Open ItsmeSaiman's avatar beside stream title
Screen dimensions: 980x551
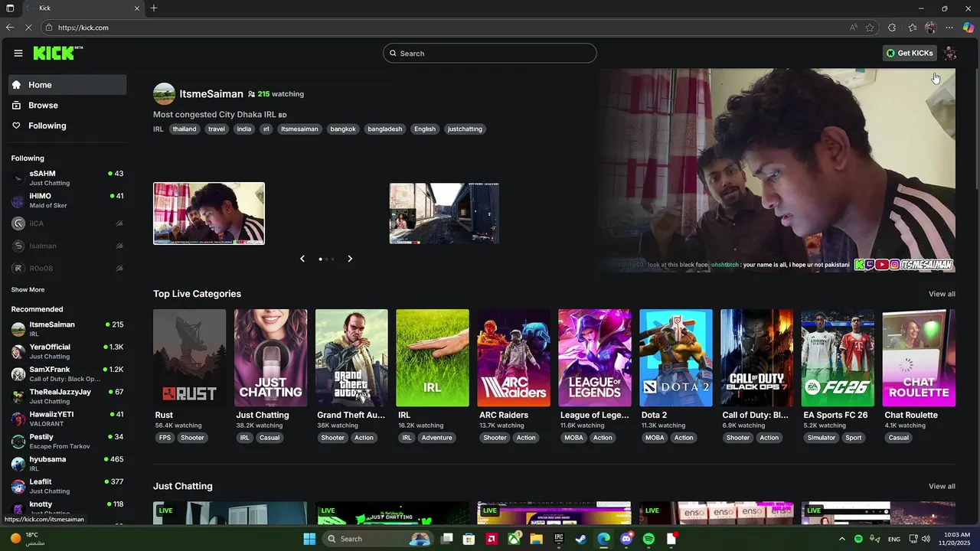[164, 94]
